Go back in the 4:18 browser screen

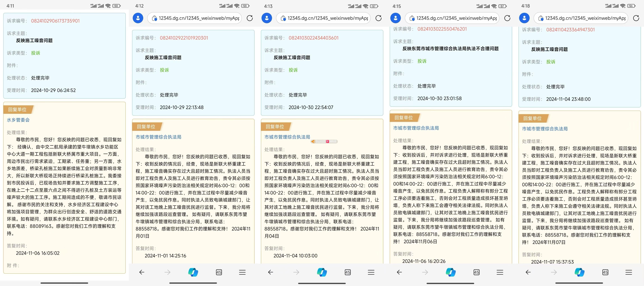528,272
